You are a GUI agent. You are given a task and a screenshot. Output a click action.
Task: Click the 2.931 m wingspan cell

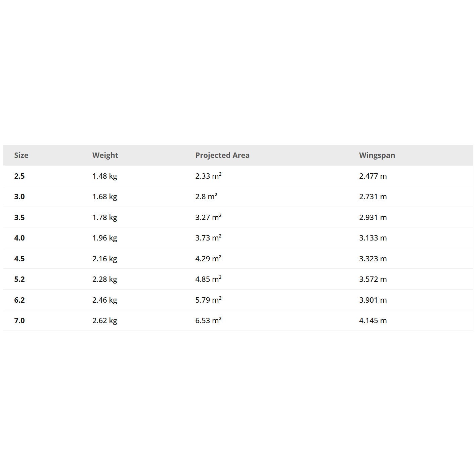(x=373, y=217)
